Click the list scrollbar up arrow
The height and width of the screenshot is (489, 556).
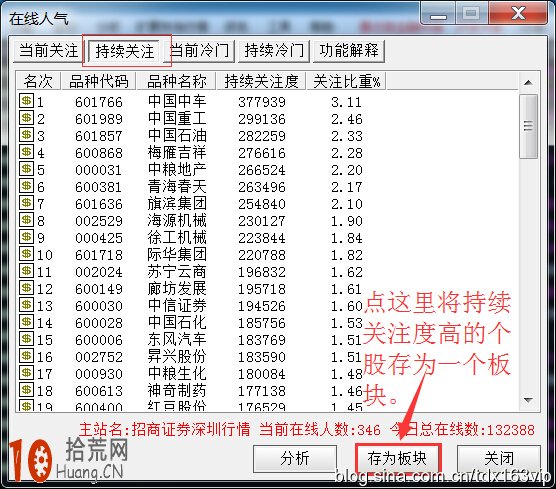pos(528,83)
